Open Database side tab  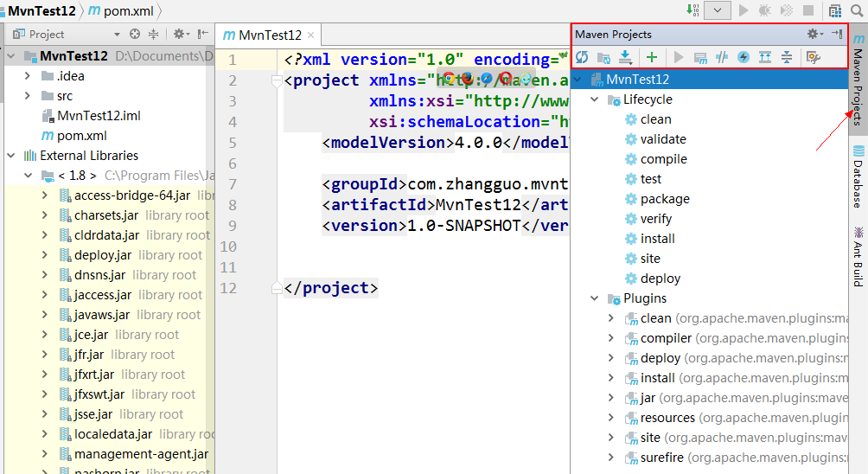point(858,177)
